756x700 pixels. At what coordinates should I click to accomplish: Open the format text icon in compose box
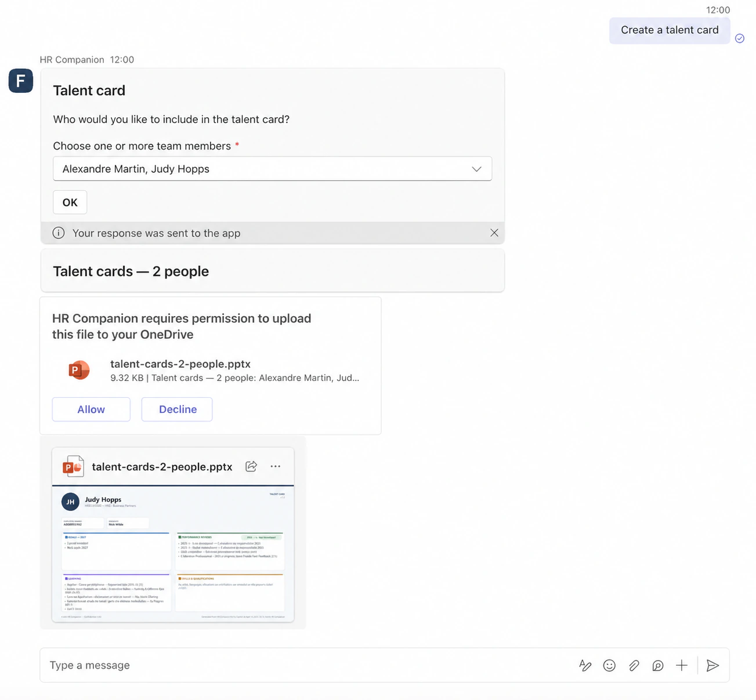click(x=585, y=665)
